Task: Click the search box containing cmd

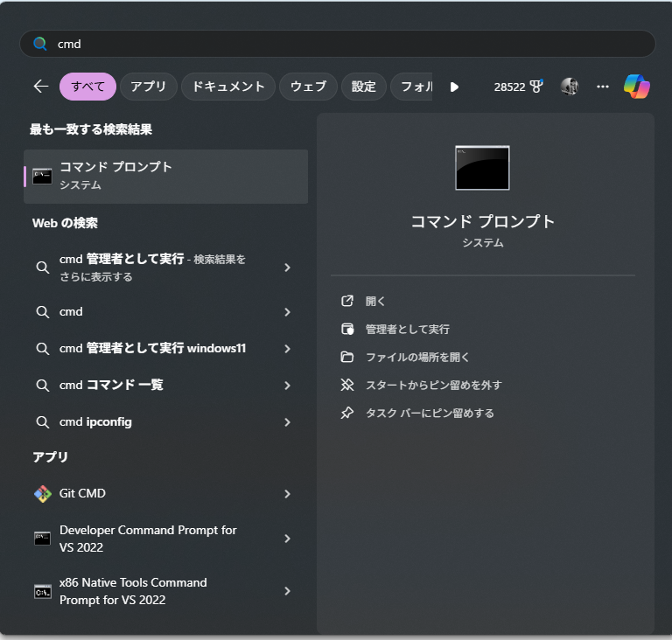Action: coord(337,44)
